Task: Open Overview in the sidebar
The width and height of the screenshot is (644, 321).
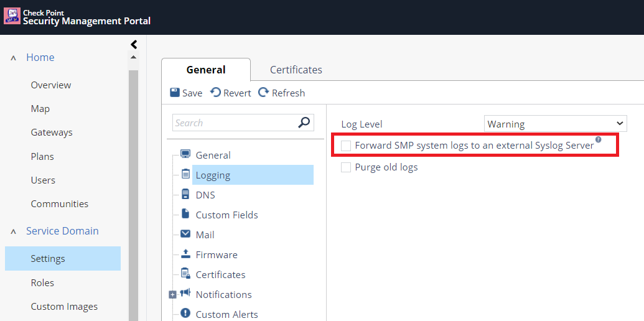Action: (x=51, y=85)
